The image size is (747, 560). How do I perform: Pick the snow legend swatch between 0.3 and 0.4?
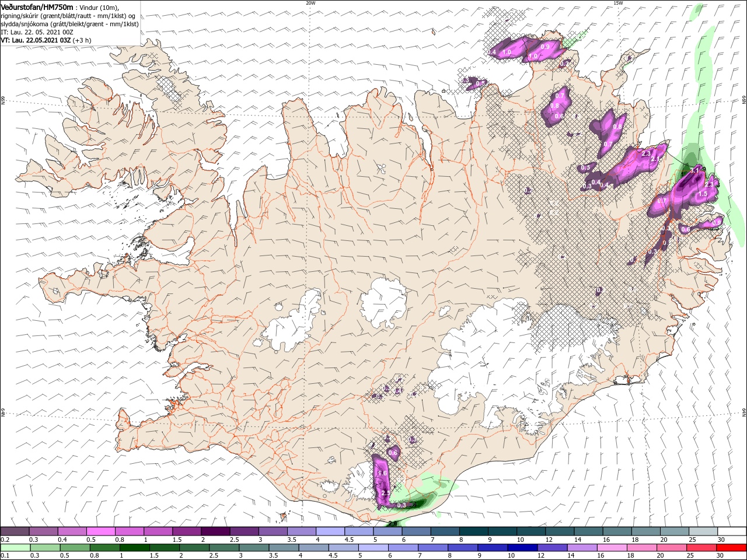pos(43,531)
